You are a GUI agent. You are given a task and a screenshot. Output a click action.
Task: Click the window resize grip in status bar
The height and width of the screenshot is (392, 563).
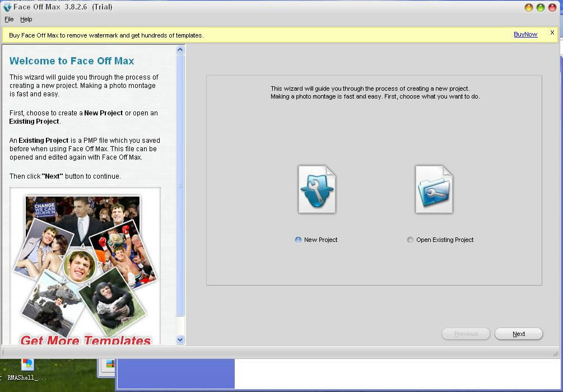click(x=556, y=353)
